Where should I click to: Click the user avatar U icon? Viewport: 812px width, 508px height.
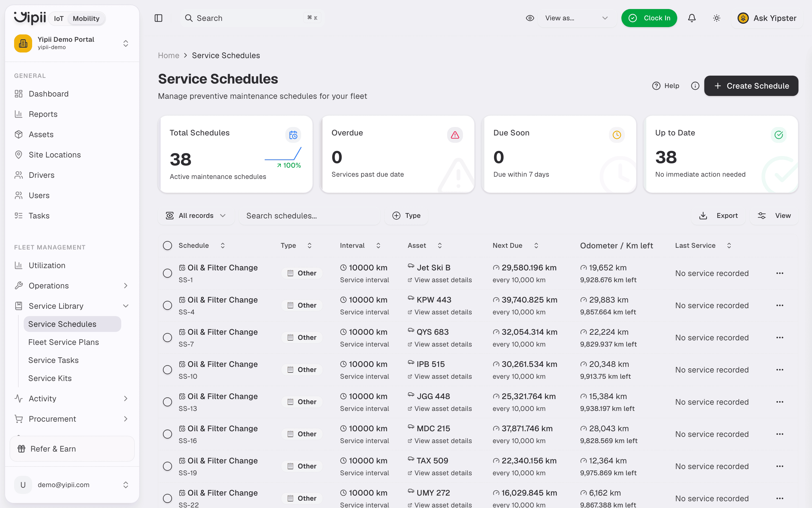(23, 485)
